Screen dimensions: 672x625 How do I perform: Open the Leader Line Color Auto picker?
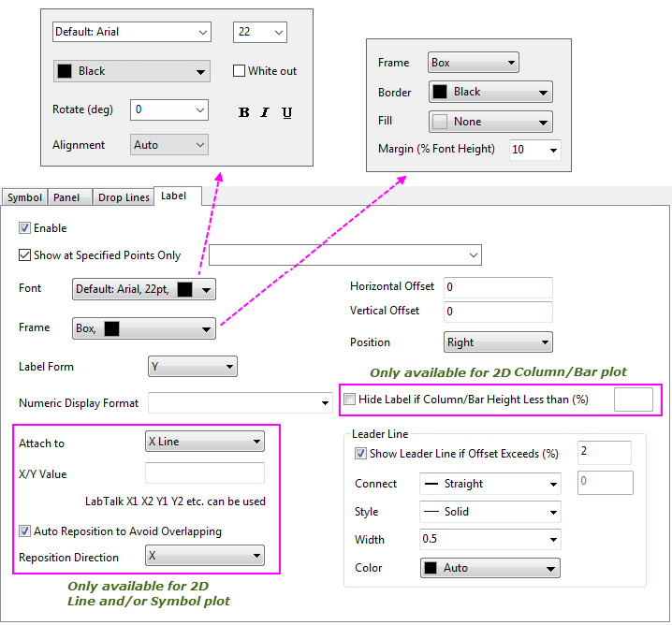tap(489, 568)
